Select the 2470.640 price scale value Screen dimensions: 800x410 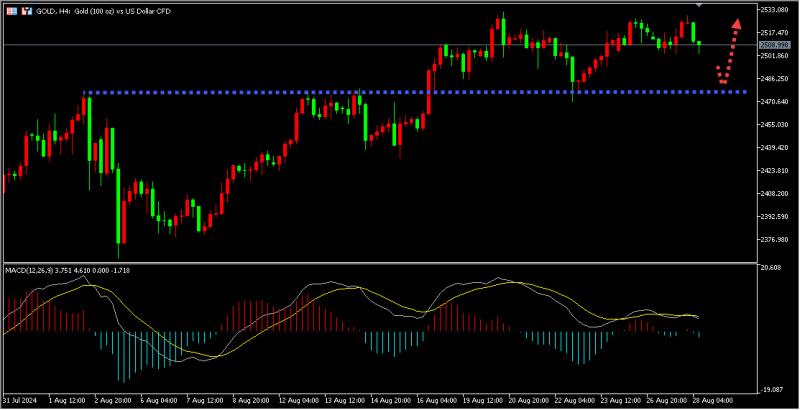tap(775, 101)
